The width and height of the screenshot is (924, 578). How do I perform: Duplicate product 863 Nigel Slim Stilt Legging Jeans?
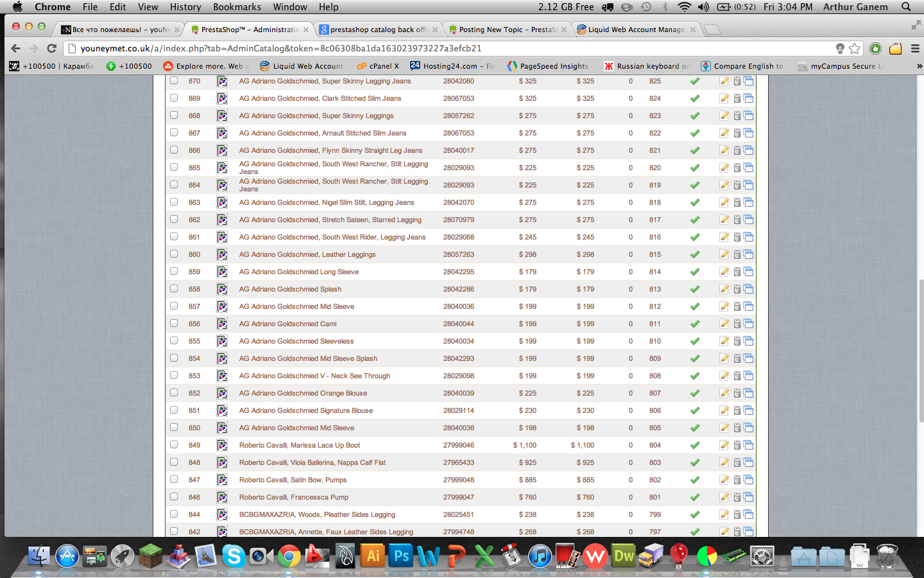(748, 202)
